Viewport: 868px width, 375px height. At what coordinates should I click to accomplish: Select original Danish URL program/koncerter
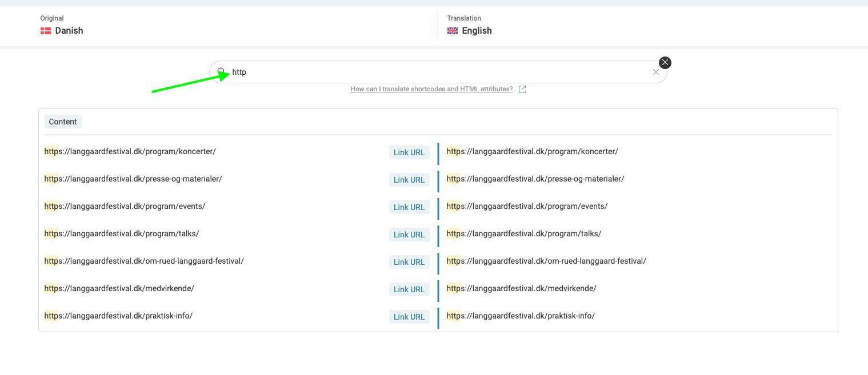(x=130, y=151)
